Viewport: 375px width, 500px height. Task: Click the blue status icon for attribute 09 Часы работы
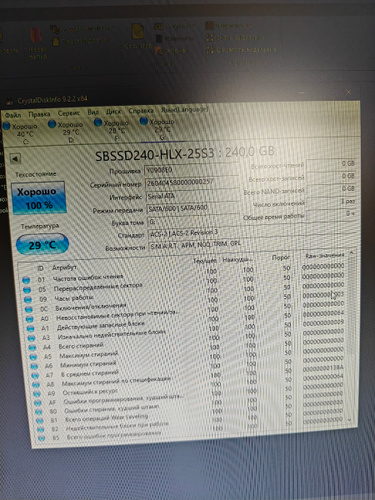[28, 300]
